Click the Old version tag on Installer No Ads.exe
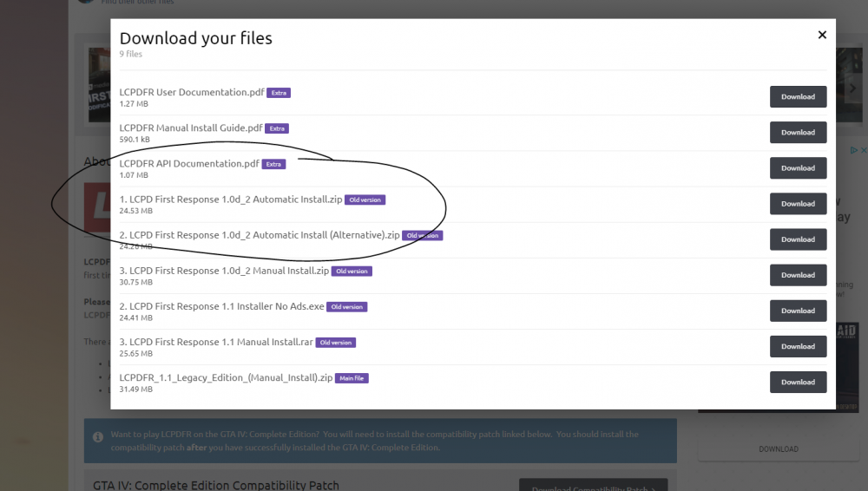 point(346,307)
